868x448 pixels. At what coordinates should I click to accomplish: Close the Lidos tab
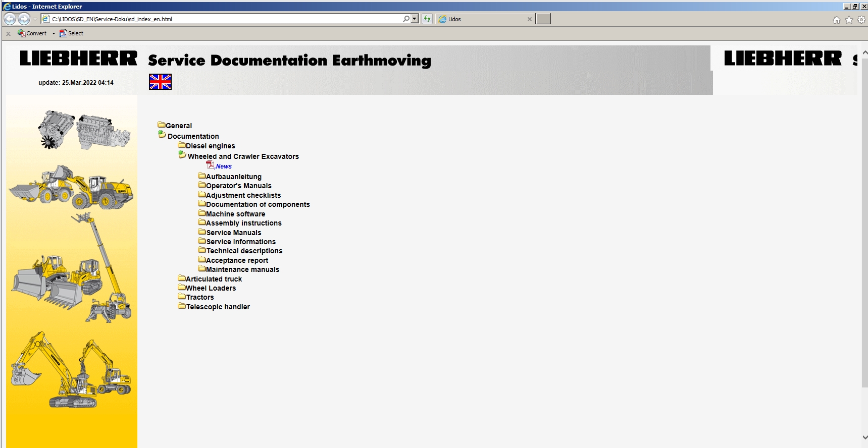(529, 19)
